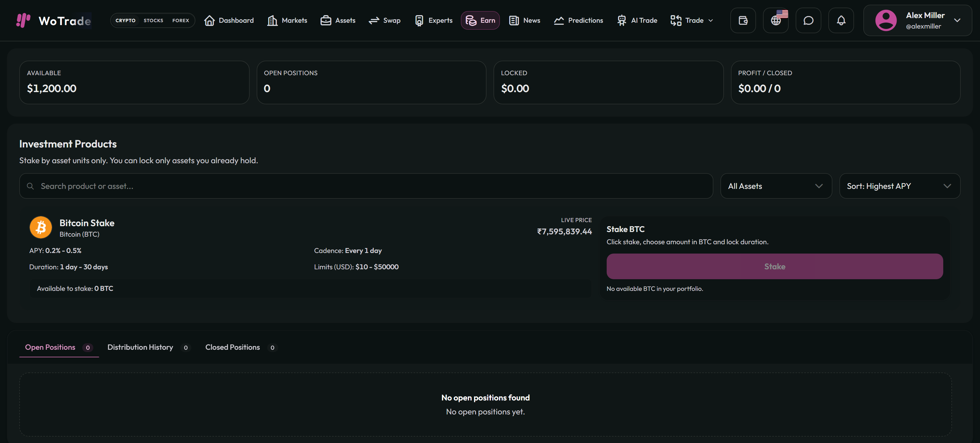
Task: Select the CRYPTO market toggle
Action: click(125, 20)
